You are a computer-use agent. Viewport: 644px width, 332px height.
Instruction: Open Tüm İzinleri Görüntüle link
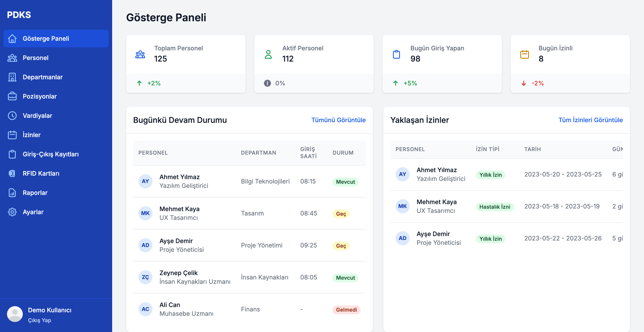591,120
